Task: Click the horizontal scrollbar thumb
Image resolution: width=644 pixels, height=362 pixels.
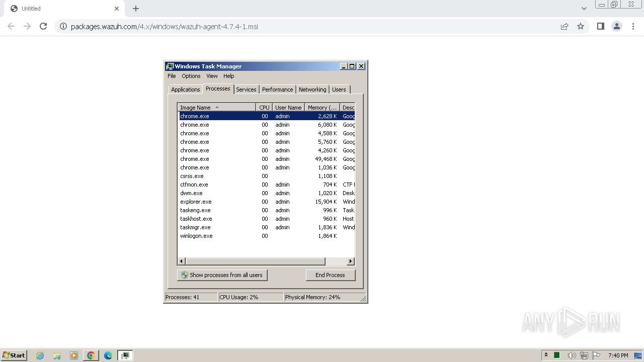Action: [256, 261]
